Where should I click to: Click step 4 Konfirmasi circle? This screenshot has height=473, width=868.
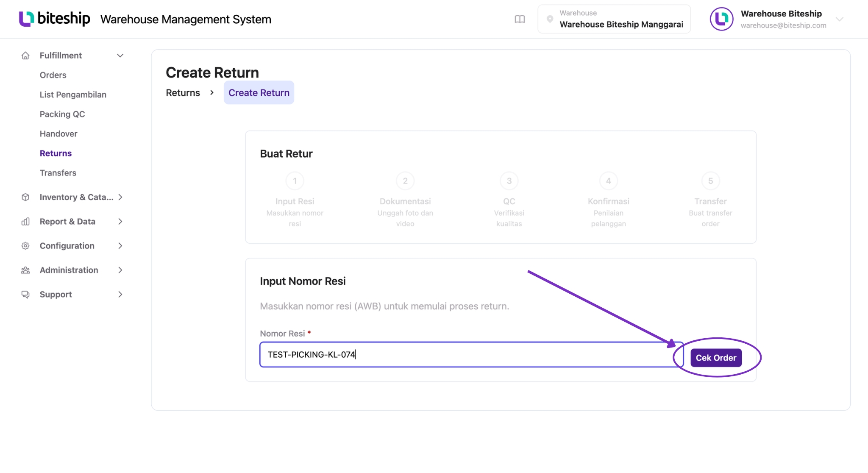click(x=609, y=181)
